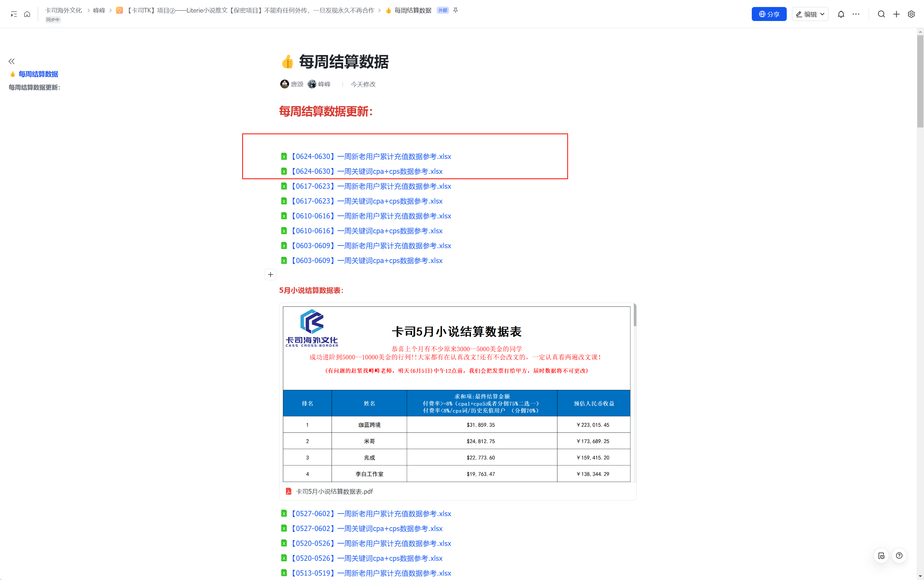Viewport: 924px width, 580px height.
Task: Open the document assistant icon bottom right
Action: (881, 556)
